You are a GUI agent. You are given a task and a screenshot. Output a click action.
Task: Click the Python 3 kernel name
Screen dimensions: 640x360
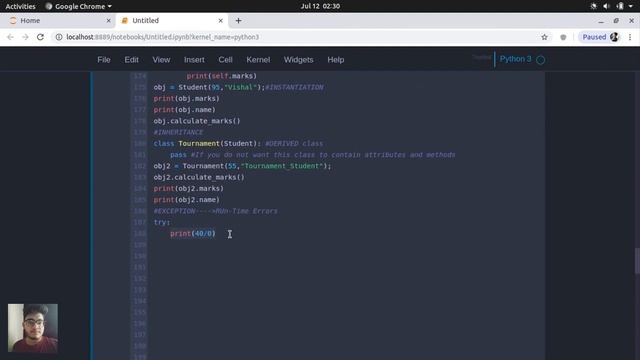(x=516, y=59)
